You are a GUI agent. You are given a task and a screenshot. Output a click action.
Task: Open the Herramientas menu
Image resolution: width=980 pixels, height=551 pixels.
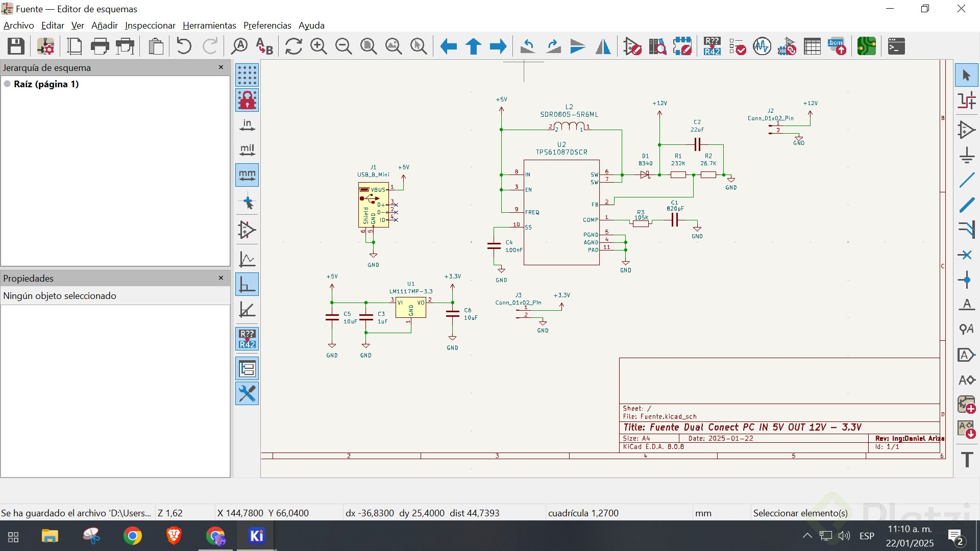(209, 26)
